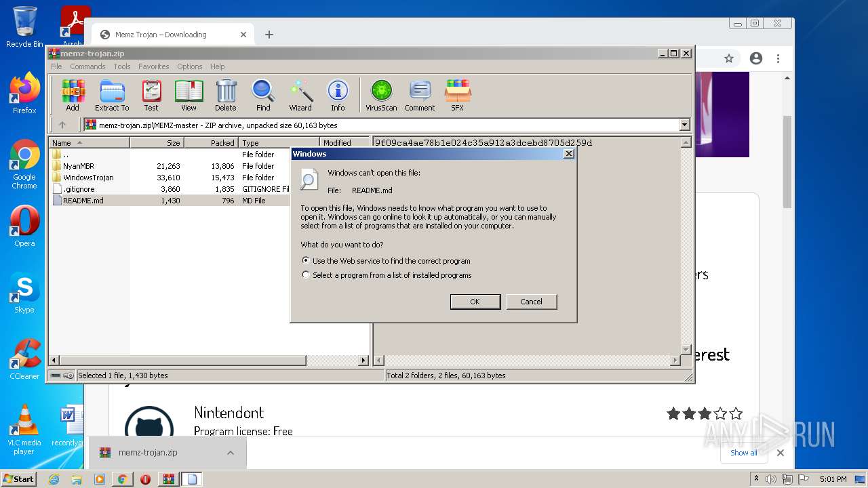Image resolution: width=868 pixels, height=488 pixels.
Task: Show hidden system tray icons
Action: click(x=757, y=479)
